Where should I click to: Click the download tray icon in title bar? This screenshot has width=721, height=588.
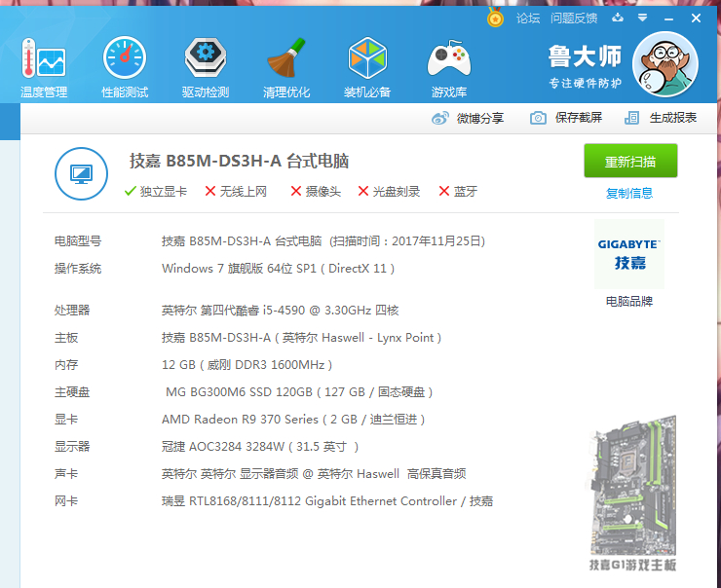[x=618, y=18]
